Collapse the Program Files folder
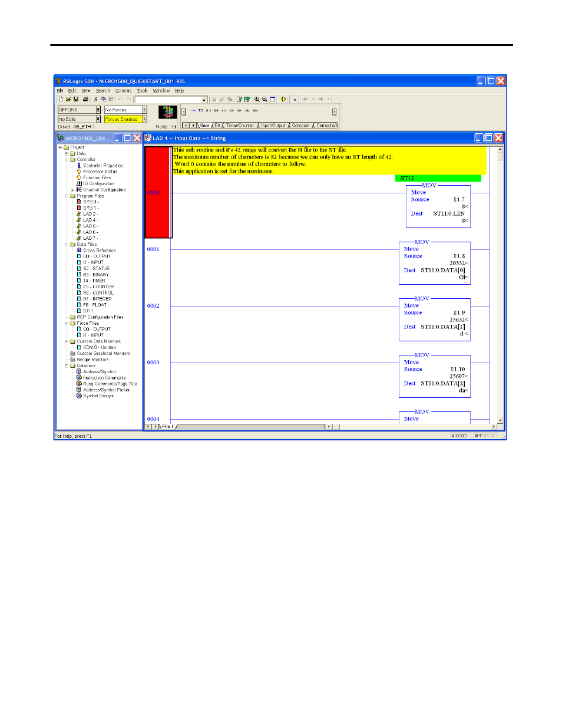The width and height of the screenshot is (562, 728). [x=67, y=196]
